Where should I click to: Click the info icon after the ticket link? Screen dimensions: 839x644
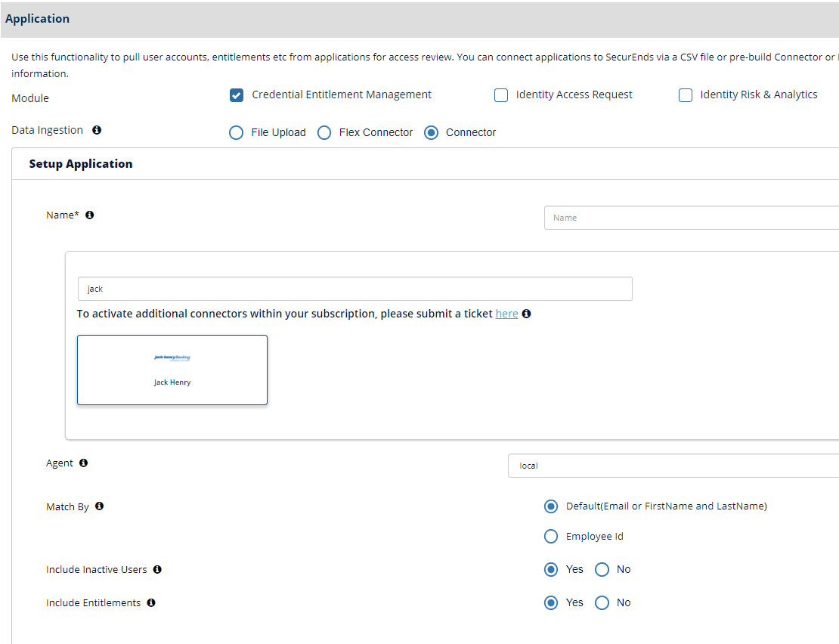point(526,314)
